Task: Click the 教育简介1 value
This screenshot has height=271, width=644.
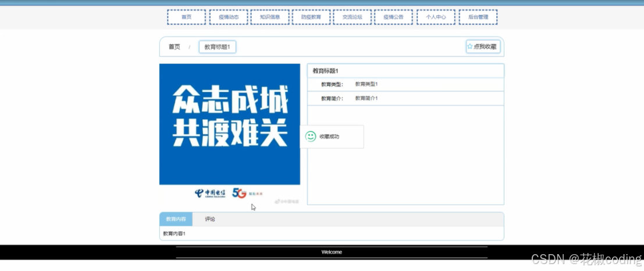Action: tap(367, 98)
